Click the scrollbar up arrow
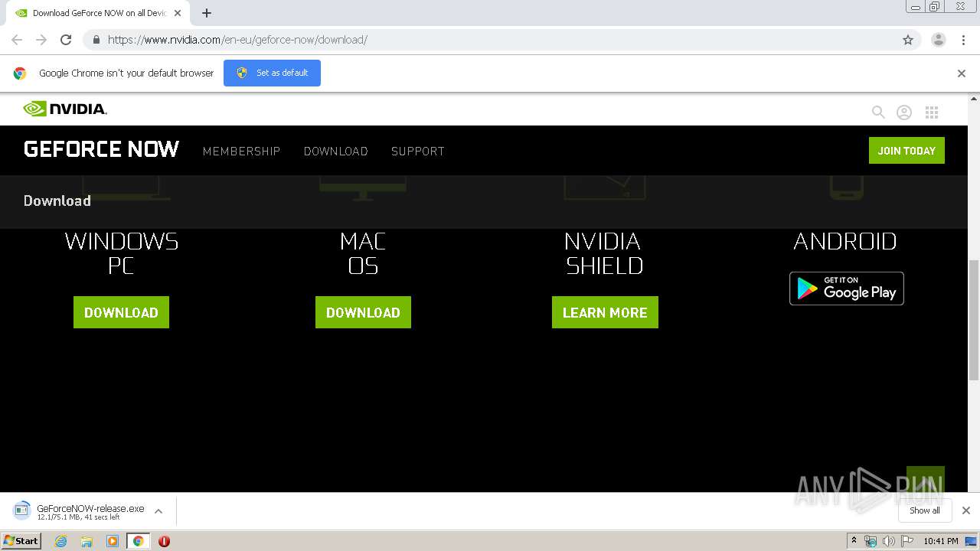The height and width of the screenshot is (551, 980). [x=974, y=99]
